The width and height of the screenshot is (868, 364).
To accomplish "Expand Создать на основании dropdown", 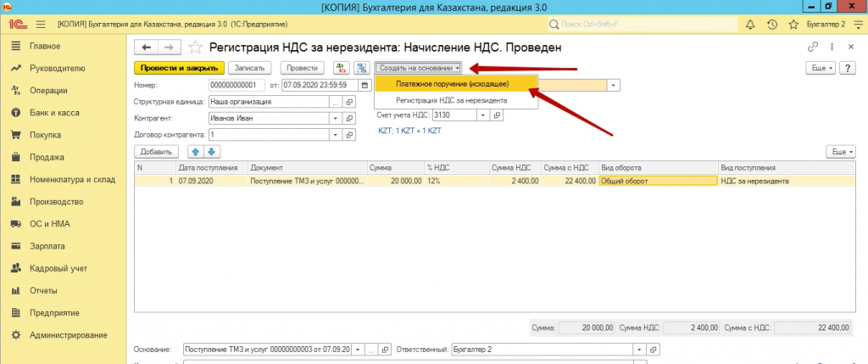I will tap(417, 68).
